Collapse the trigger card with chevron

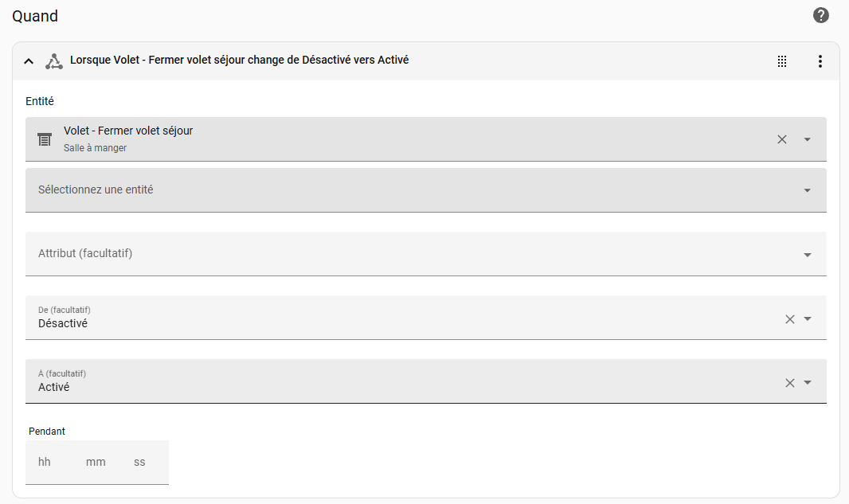click(29, 61)
